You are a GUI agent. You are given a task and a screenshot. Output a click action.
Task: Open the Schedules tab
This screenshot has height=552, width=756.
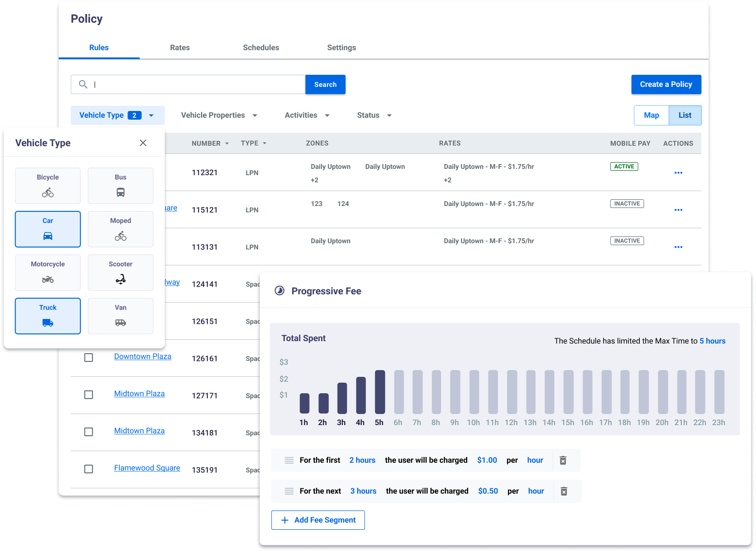click(x=261, y=48)
